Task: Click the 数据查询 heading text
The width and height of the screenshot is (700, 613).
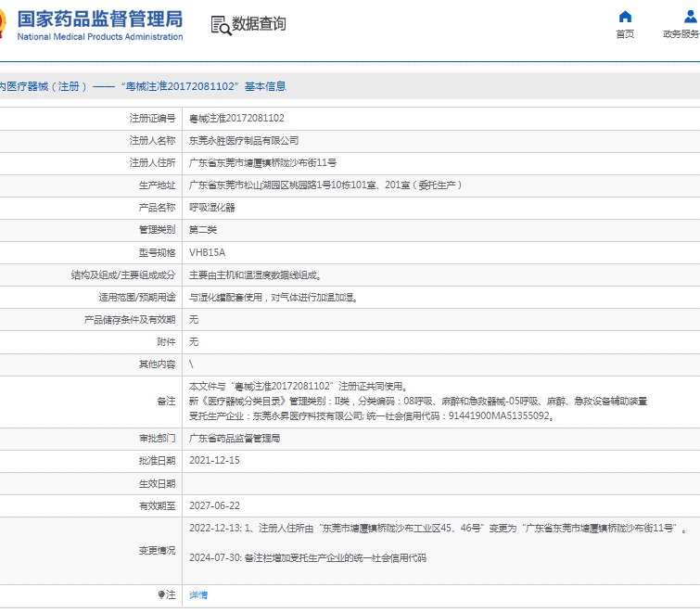Action: tap(259, 24)
